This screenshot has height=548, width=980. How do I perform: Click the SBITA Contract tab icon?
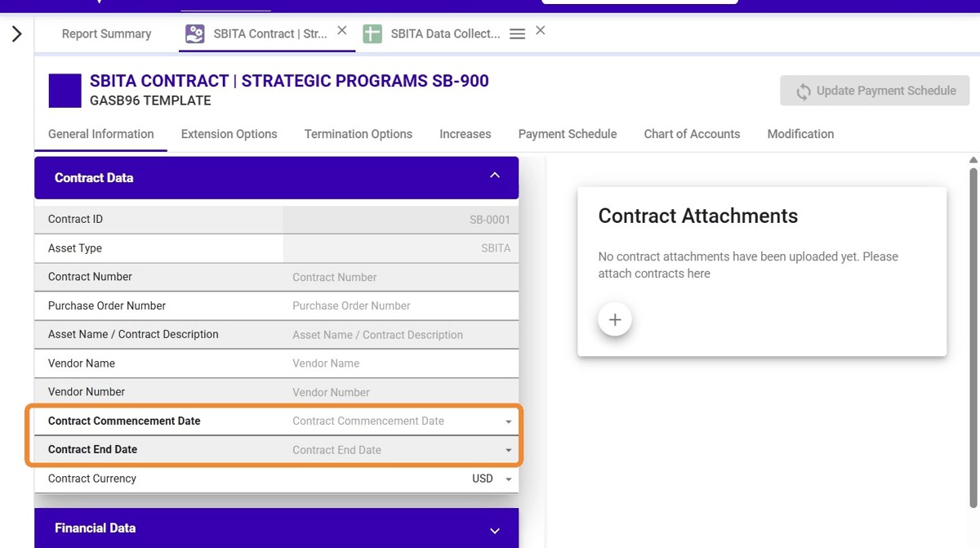click(194, 34)
